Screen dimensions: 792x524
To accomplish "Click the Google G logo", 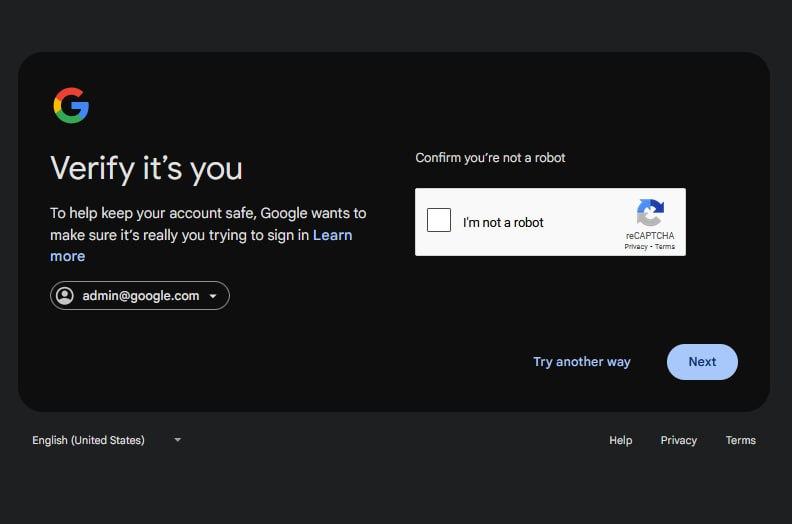I will [71, 105].
